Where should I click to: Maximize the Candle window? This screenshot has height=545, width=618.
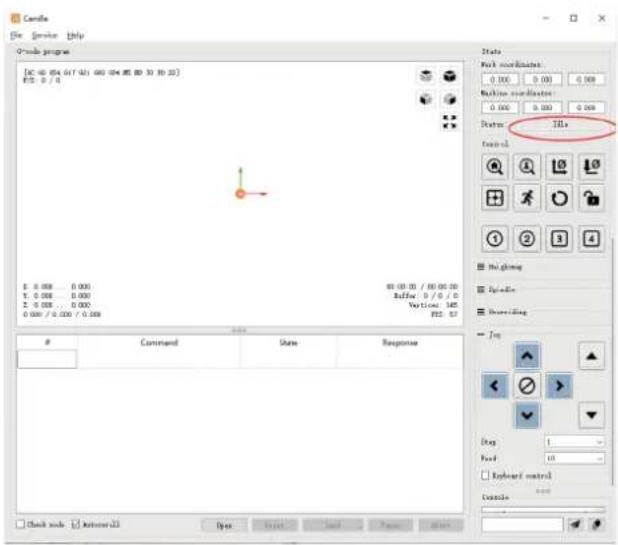(573, 18)
